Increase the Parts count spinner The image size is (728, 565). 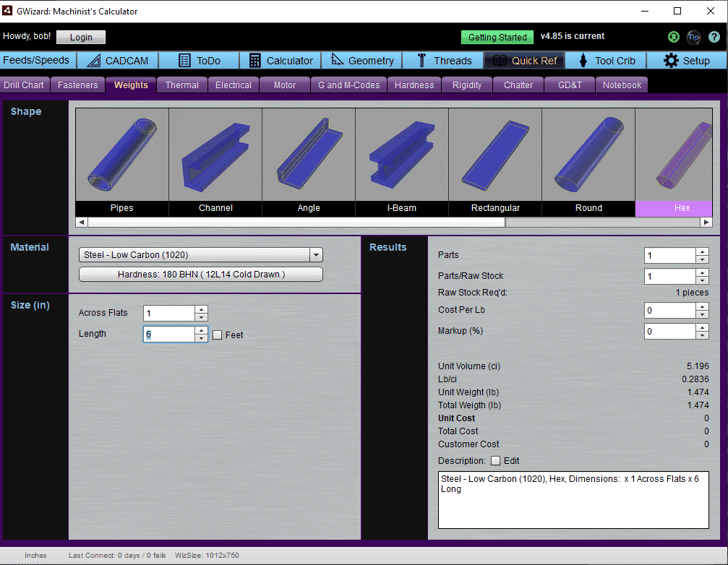(701, 251)
